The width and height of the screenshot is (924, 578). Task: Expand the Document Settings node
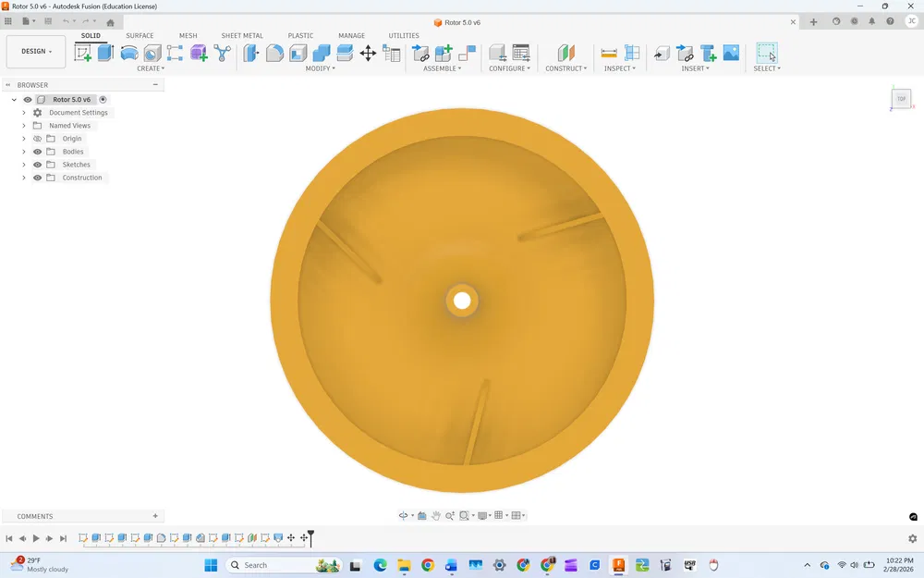24,113
